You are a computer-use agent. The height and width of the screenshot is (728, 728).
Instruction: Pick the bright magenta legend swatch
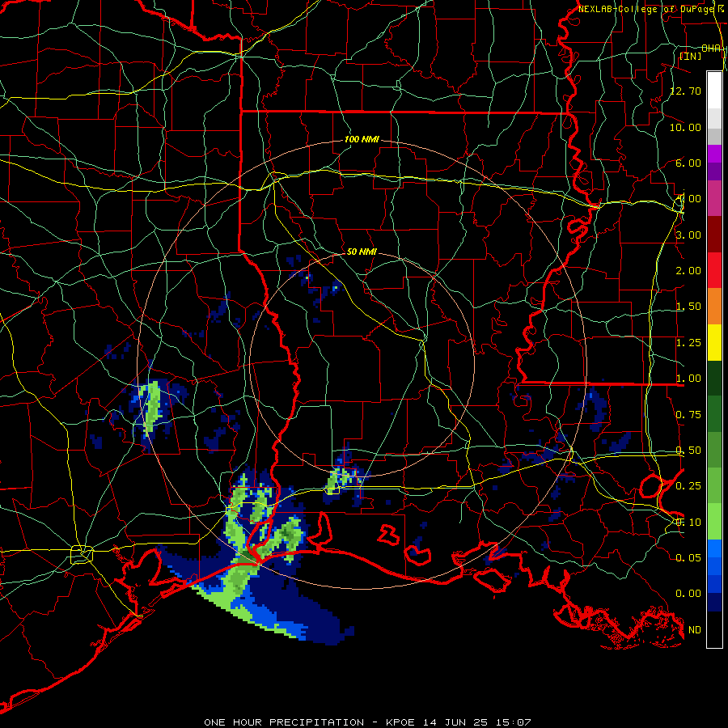click(714, 154)
